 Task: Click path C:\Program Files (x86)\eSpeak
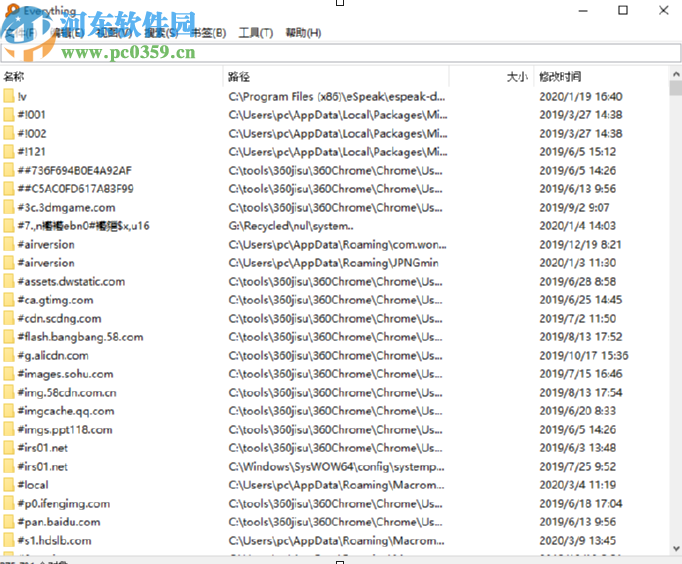point(337,97)
